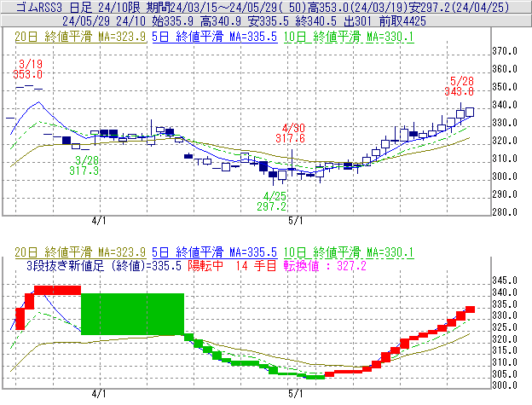This screenshot has height=405, width=532.
Task: Click the 370.0 price axis label
Action: point(505,51)
